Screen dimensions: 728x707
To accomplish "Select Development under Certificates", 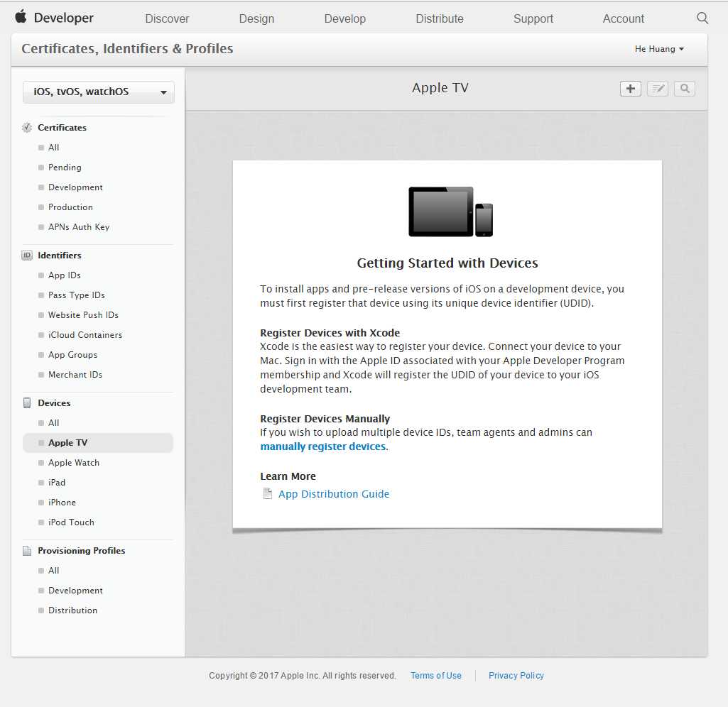I will coord(76,187).
